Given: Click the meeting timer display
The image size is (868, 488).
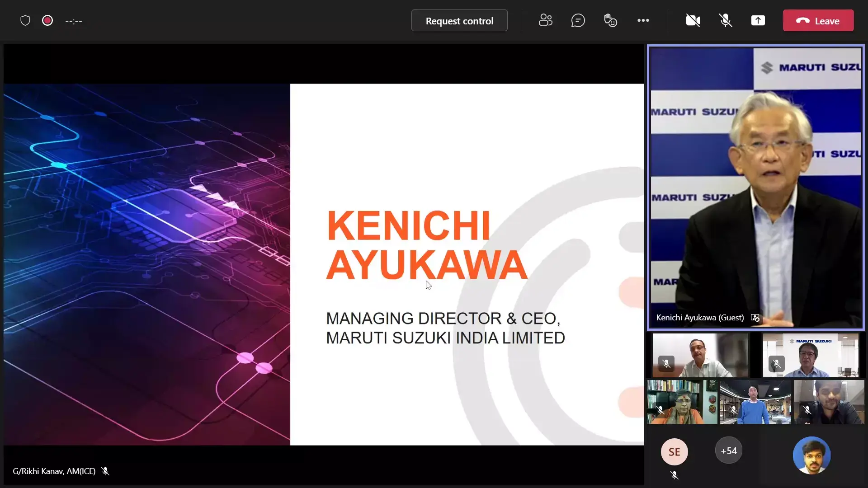Looking at the screenshot, I should tap(74, 21).
